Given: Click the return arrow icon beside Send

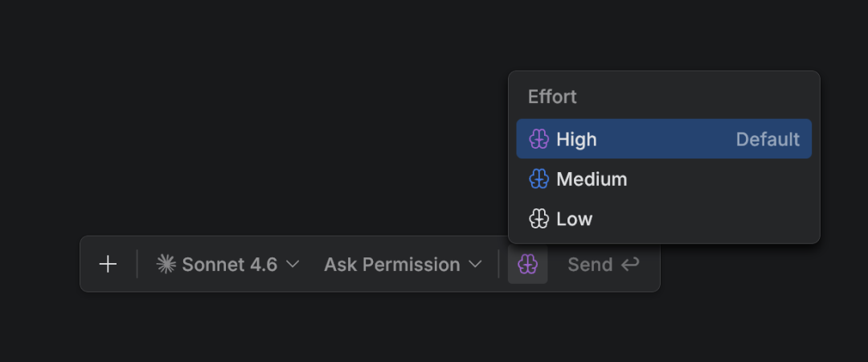Looking at the screenshot, I should [x=630, y=264].
